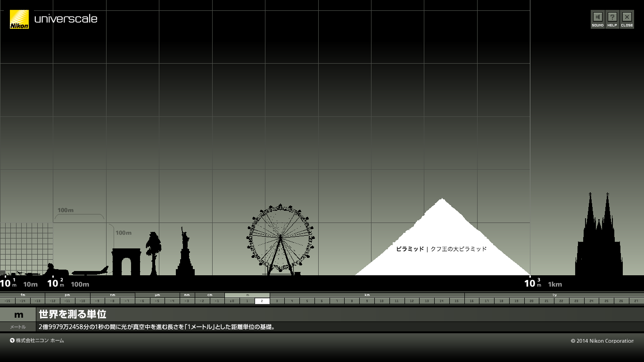
Task: Go to scale exponent 7
Action: (x=337, y=301)
